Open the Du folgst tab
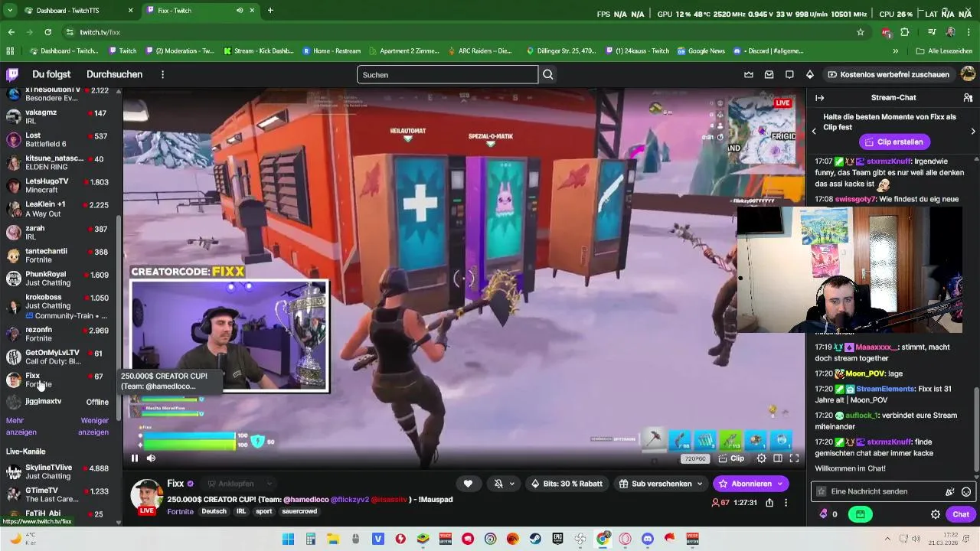Viewport: 980px width, 551px height. 51,74
